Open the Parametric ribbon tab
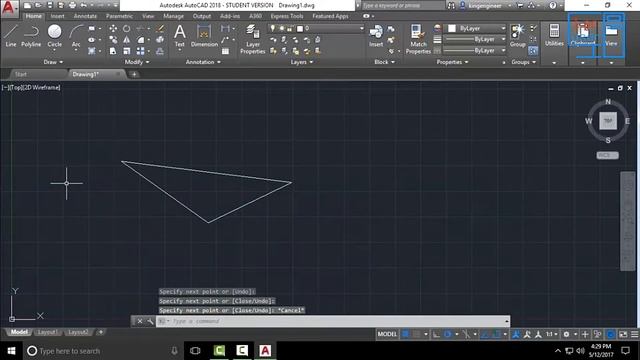The width and height of the screenshot is (640, 360). (x=119, y=16)
